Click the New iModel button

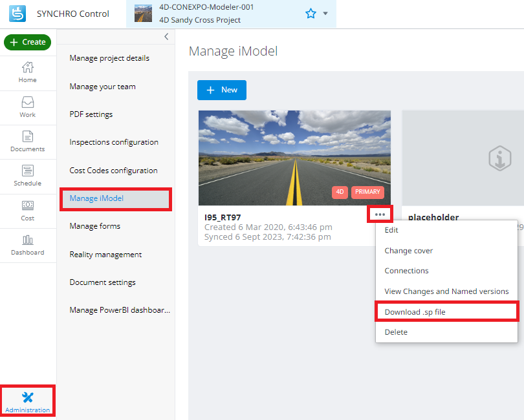click(222, 90)
